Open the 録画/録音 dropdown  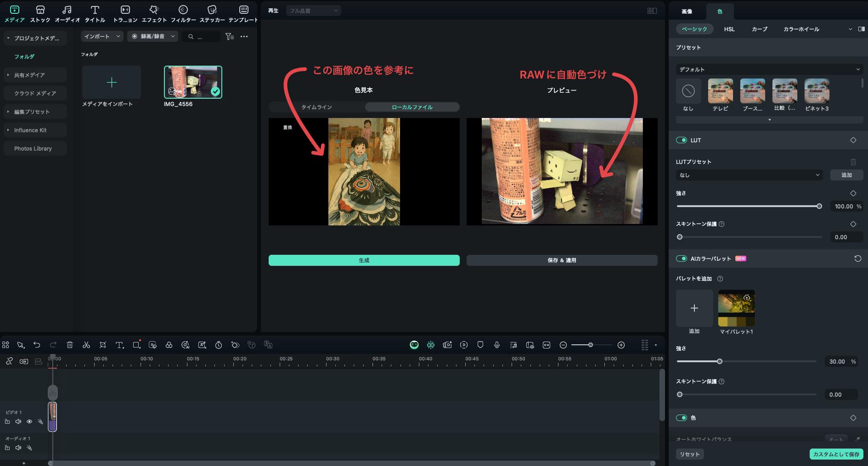click(x=152, y=36)
